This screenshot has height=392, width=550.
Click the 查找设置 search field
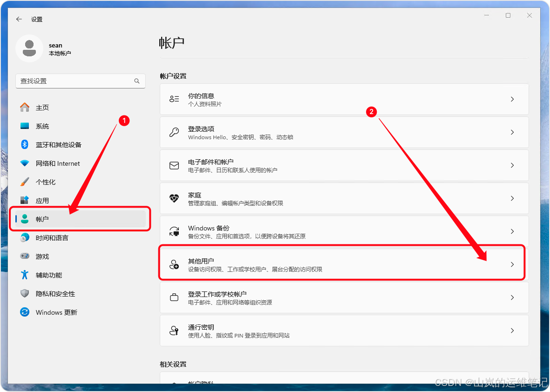[x=80, y=81]
